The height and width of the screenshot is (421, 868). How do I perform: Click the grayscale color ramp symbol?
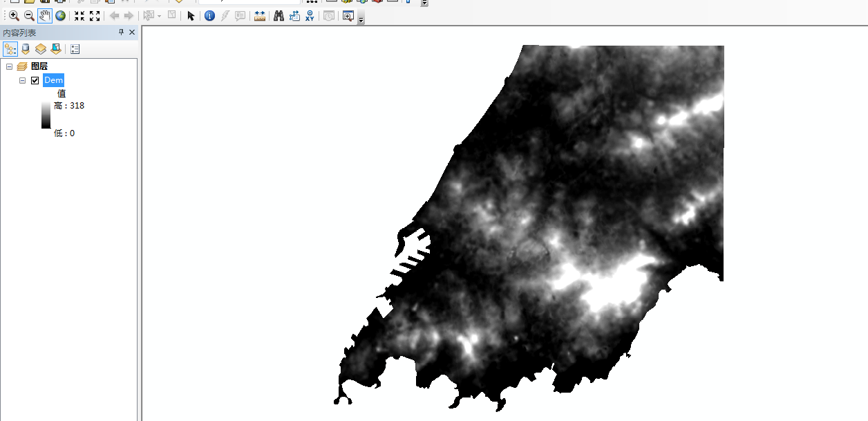[46, 115]
